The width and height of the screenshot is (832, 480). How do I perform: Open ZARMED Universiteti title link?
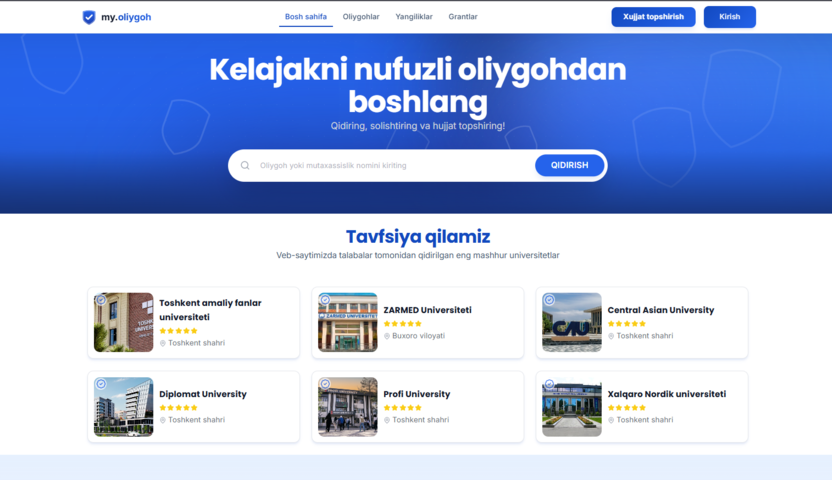coord(427,310)
